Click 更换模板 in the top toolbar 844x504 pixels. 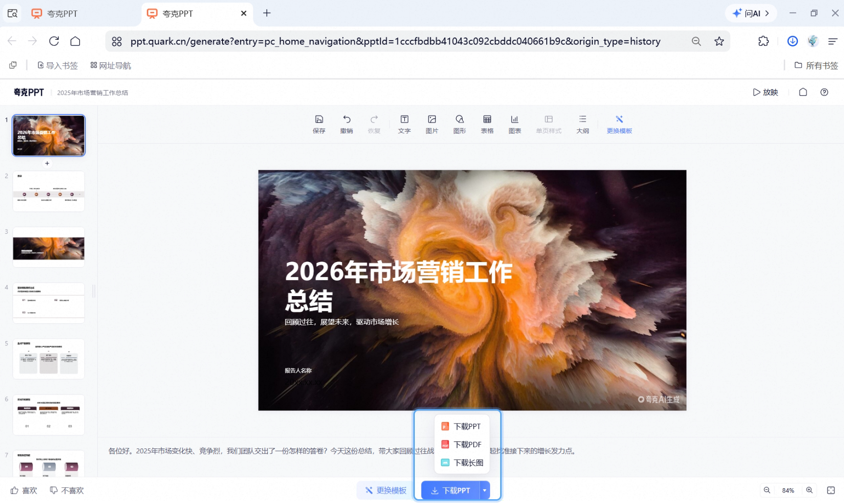[x=619, y=124]
